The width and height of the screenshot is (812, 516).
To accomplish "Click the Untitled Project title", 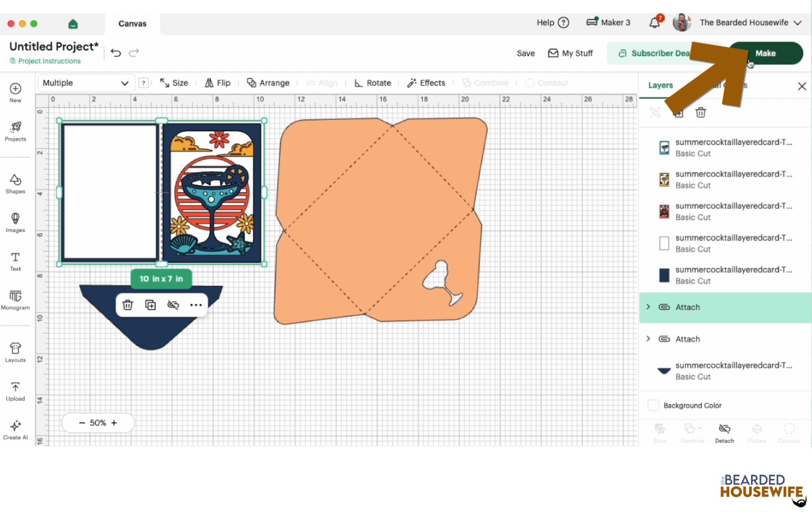I will pyautogui.click(x=54, y=46).
